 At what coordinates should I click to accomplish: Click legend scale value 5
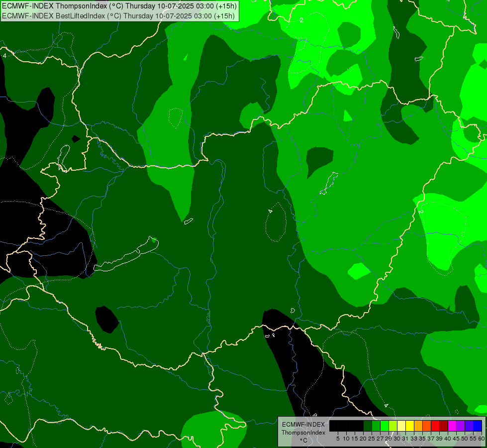(x=338, y=439)
